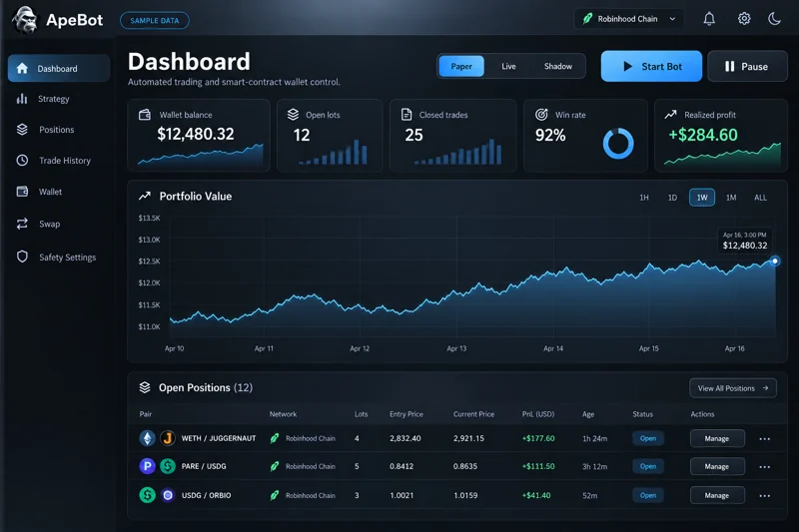Set chart range to 1H
The image size is (799, 532).
644,198
